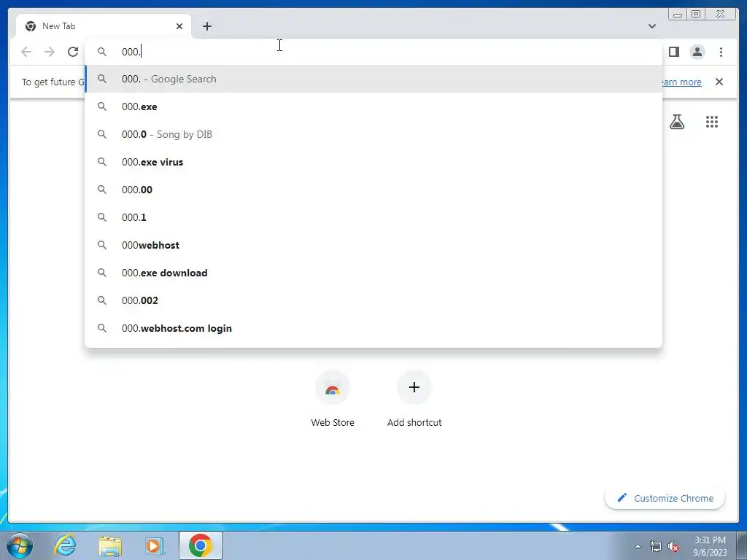Click the Add shortcut tile
Viewport: 747px width, 560px height.
[414, 400]
